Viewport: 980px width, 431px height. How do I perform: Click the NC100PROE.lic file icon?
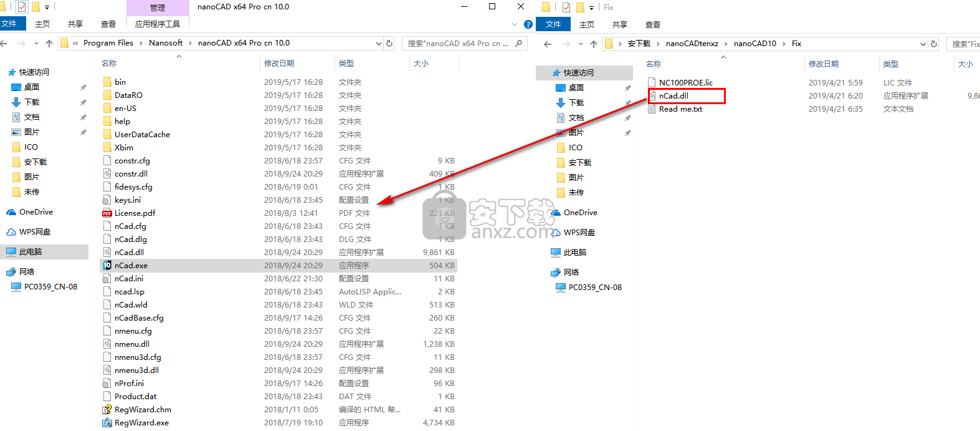click(652, 82)
